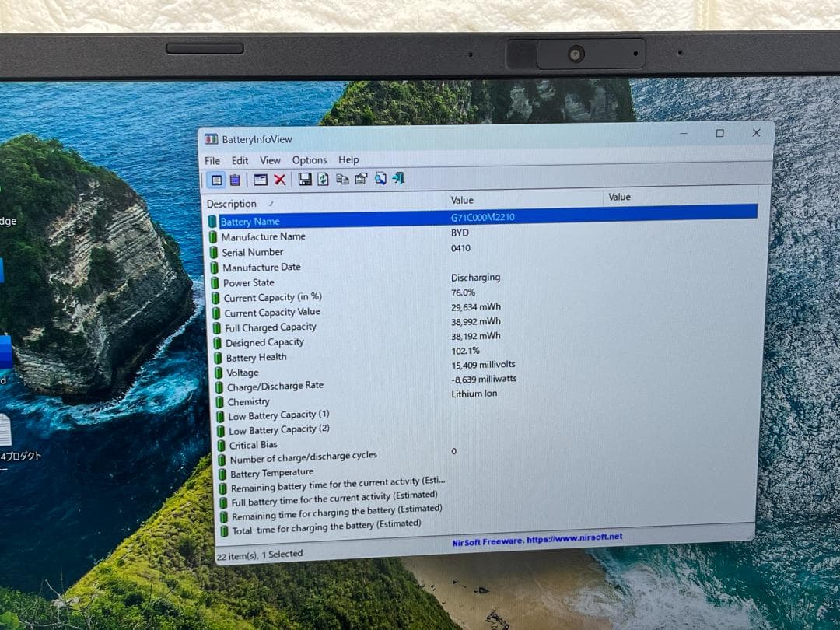Click the 102.1% battery health value
Viewport: 840px width, 630px height.
coord(466,351)
